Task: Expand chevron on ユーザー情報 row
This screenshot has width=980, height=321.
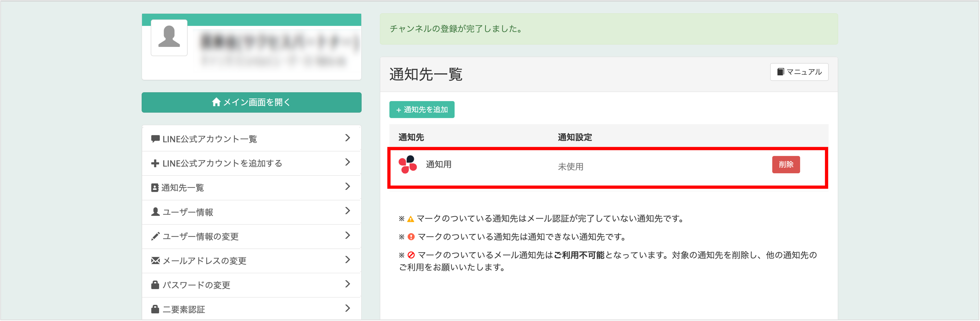Action: pyautogui.click(x=347, y=211)
